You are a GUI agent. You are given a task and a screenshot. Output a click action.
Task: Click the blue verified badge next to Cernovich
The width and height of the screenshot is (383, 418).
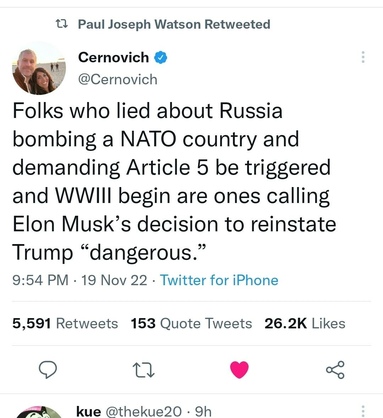coord(160,58)
